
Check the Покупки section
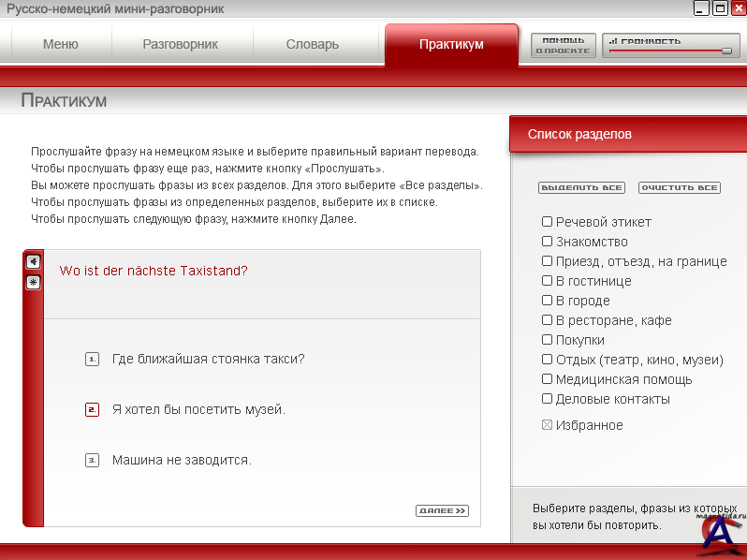click(x=547, y=340)
